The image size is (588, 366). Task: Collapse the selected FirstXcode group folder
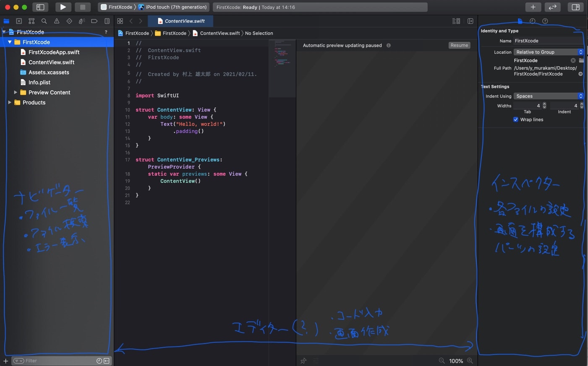[10, 42]
